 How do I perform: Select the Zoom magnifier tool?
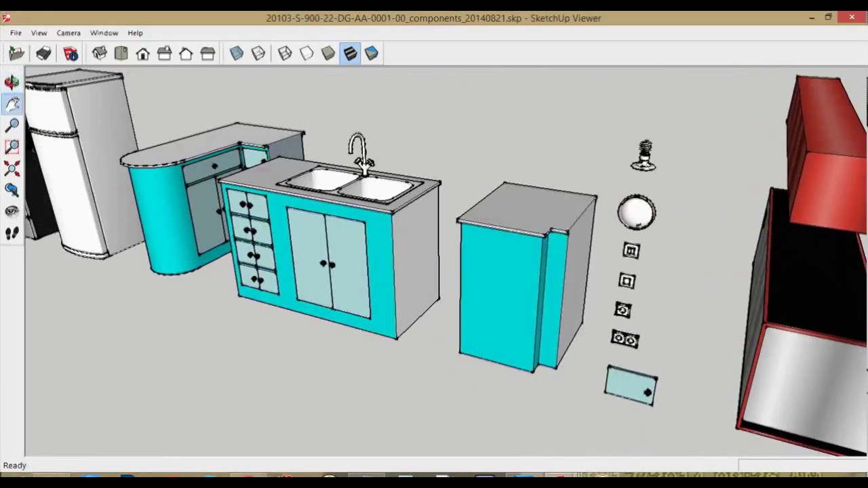12,125
